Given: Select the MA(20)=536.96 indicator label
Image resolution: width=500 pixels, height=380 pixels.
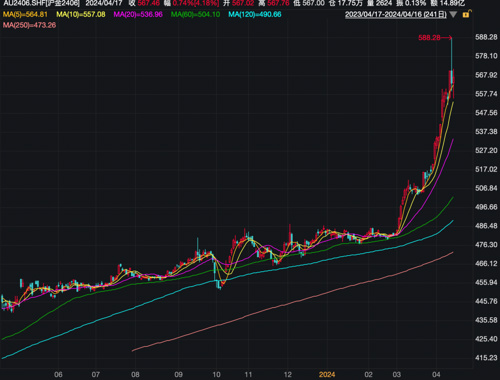Looking at the screenshot, I should (x=138, y=15).
